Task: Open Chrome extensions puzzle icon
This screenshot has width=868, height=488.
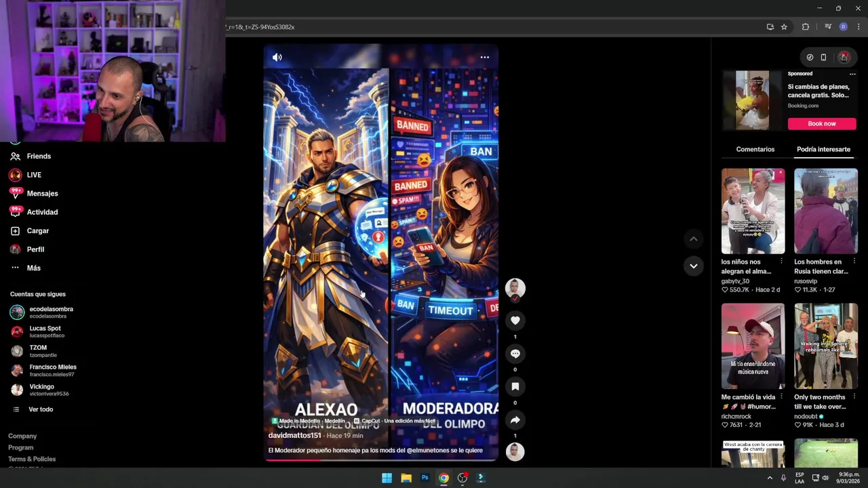Action: click(x=806, y=27)
